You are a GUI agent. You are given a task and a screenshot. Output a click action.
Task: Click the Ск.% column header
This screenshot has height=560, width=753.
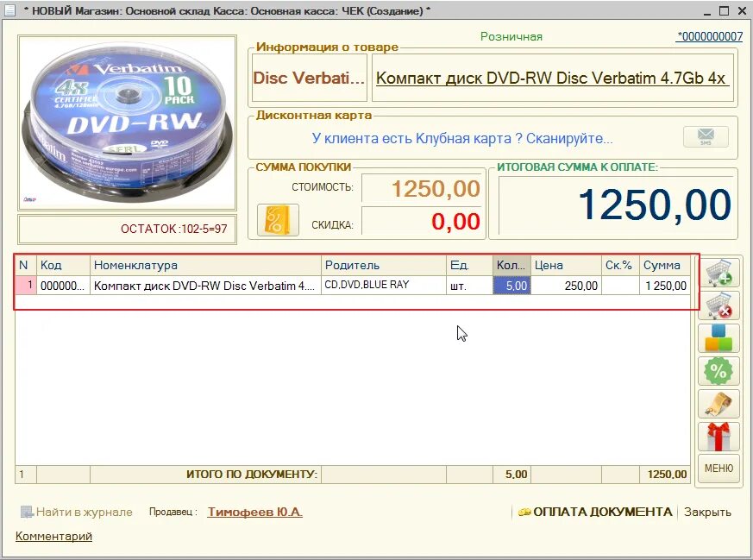tap(620, 265)
